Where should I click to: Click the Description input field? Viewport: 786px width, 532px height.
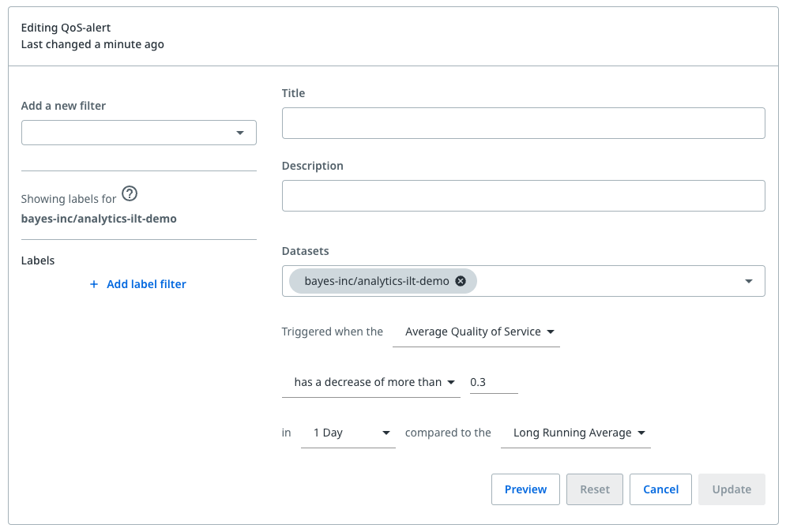[x=523, y=196]
